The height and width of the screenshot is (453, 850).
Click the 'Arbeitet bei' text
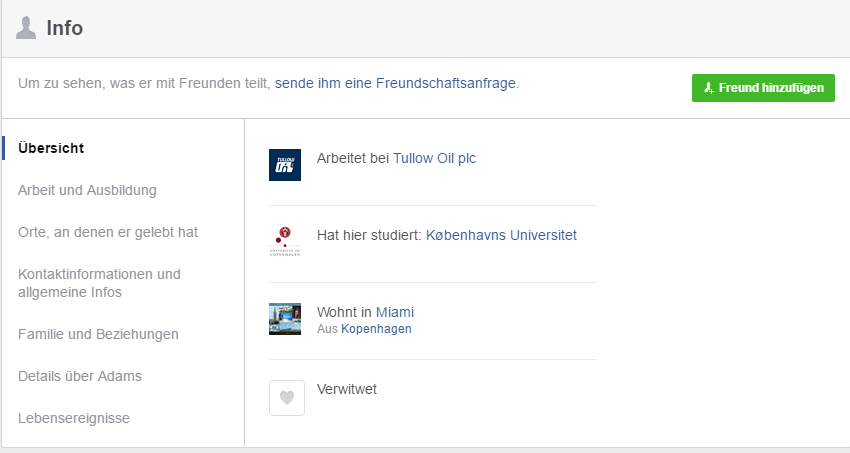point(353,158)
